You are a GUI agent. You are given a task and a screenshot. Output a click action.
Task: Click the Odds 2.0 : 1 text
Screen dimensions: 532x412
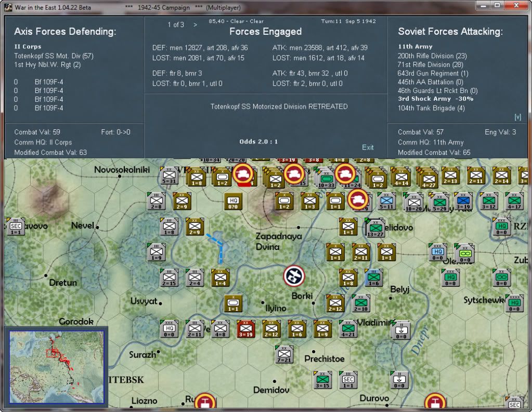coord(258,142)
